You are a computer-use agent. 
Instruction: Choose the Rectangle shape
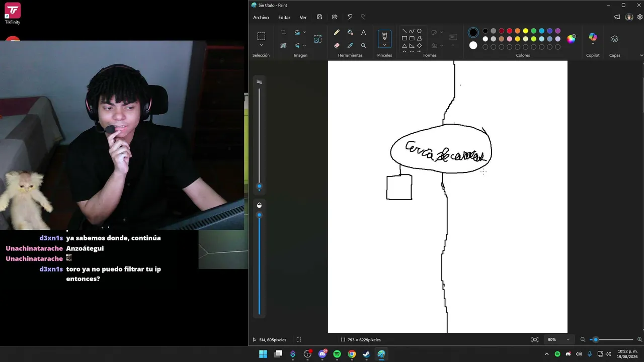coord(405,38)
